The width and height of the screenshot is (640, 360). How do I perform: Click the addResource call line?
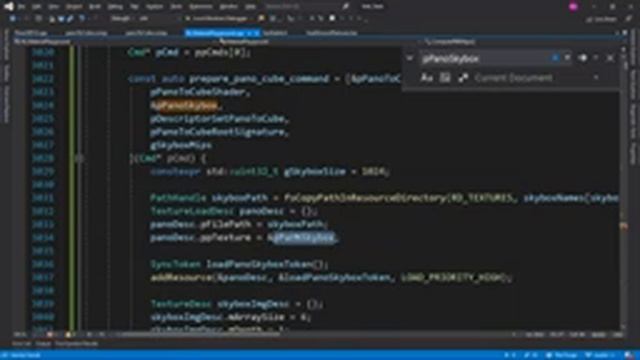point(331,278)
